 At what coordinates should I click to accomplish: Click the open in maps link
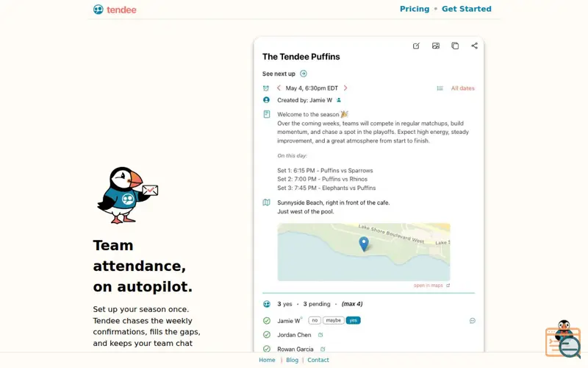(x=431, y=286)
